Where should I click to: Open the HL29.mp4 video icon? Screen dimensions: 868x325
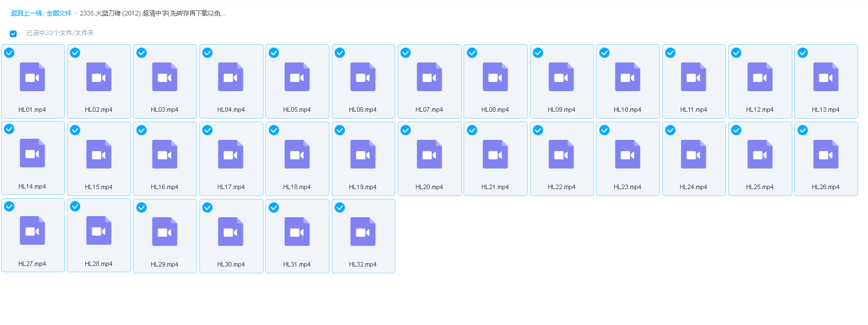[x=164, y=232]
